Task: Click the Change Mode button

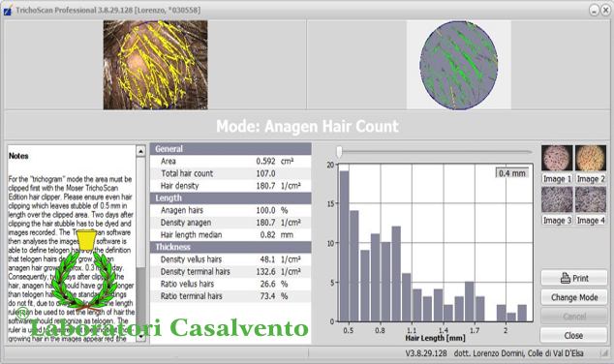Action: [574, 297]
